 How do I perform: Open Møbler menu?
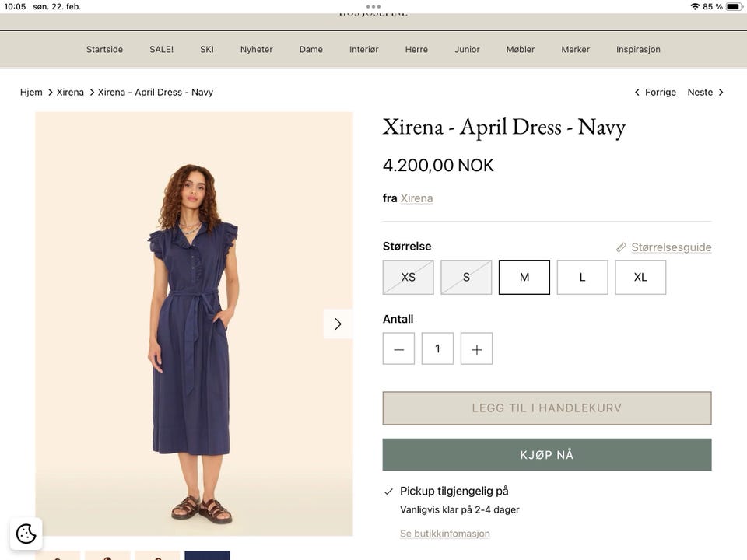point(521,50)
